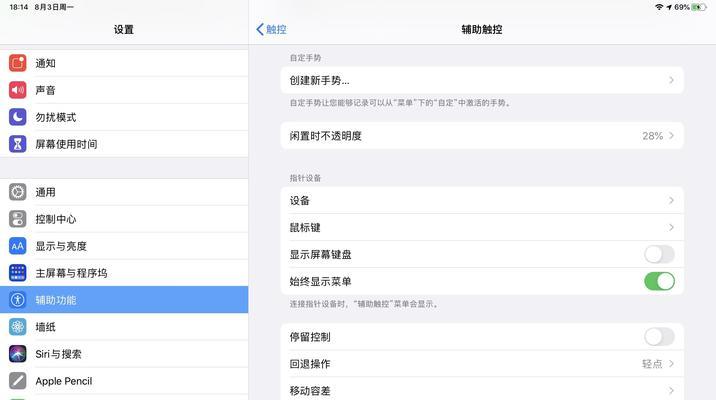Viewport: 716px width, 400px height.
Task: Tap the 设置 sidebar title
Action: click(x=124, y=29)
